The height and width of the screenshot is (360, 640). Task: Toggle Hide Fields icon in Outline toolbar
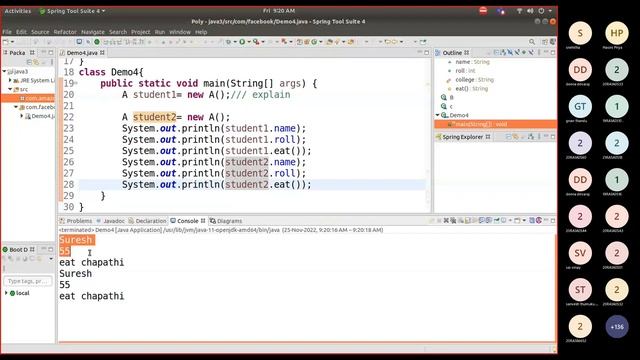[510, 52]
